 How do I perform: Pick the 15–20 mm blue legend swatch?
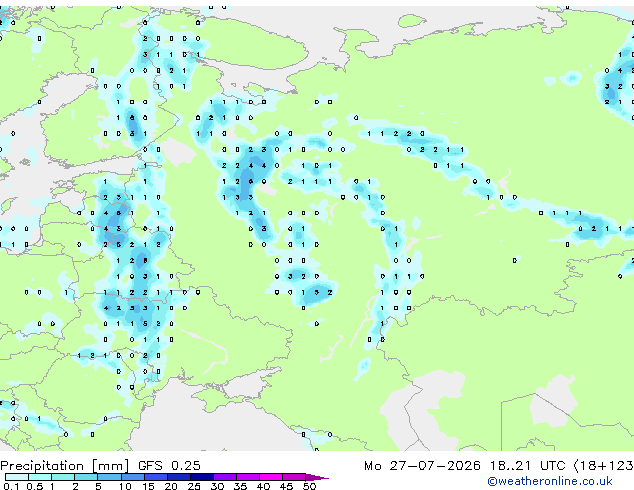click(x=155, y=477)
